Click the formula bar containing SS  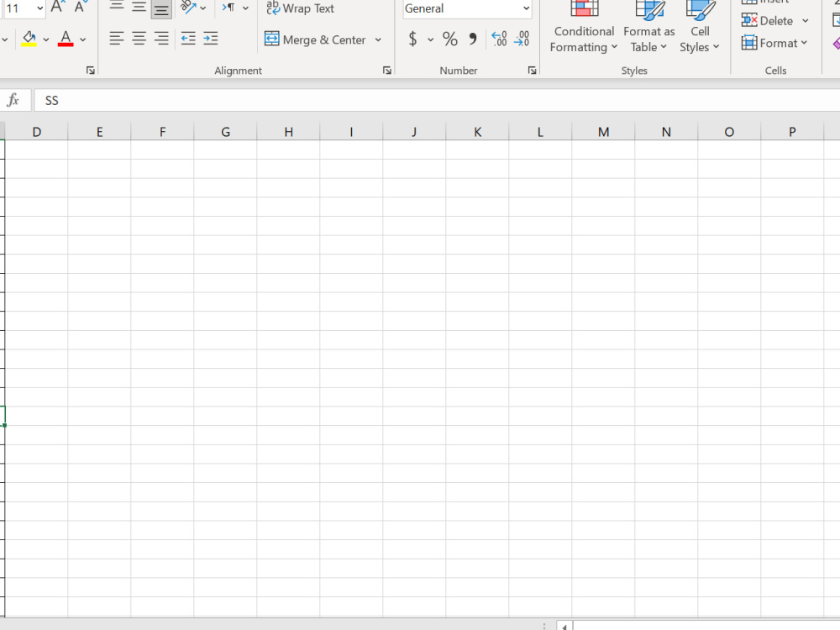tap(437, 100)
